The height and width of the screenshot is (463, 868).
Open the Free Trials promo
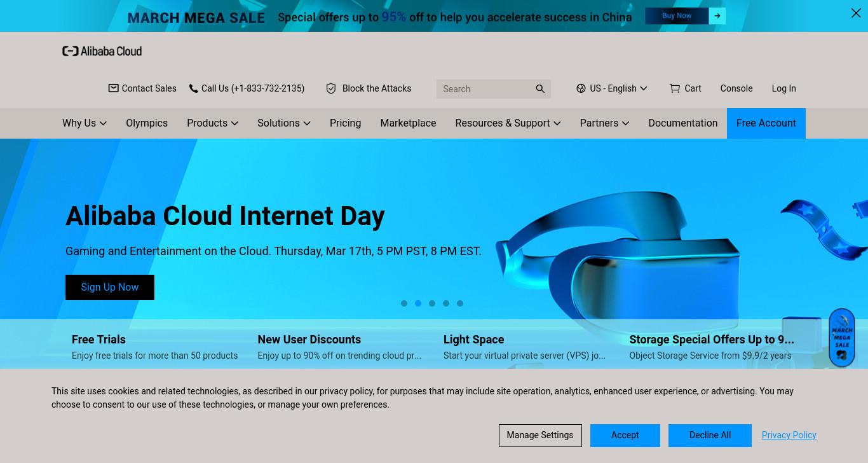(155, 347)
